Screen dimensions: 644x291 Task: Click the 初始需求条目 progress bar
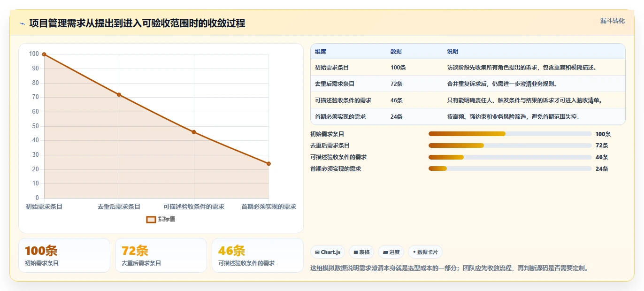point(510,134)
